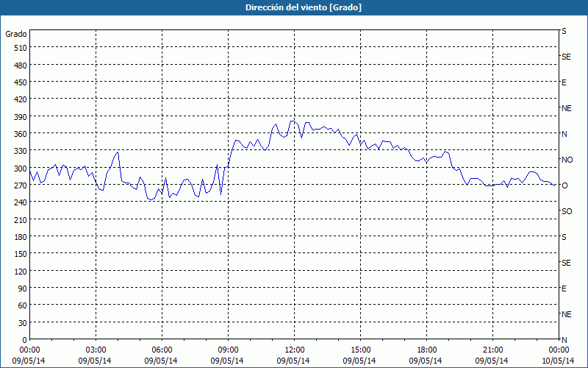
Task: Select the 'E' compass label at 90 gridline
Action: 564,289
